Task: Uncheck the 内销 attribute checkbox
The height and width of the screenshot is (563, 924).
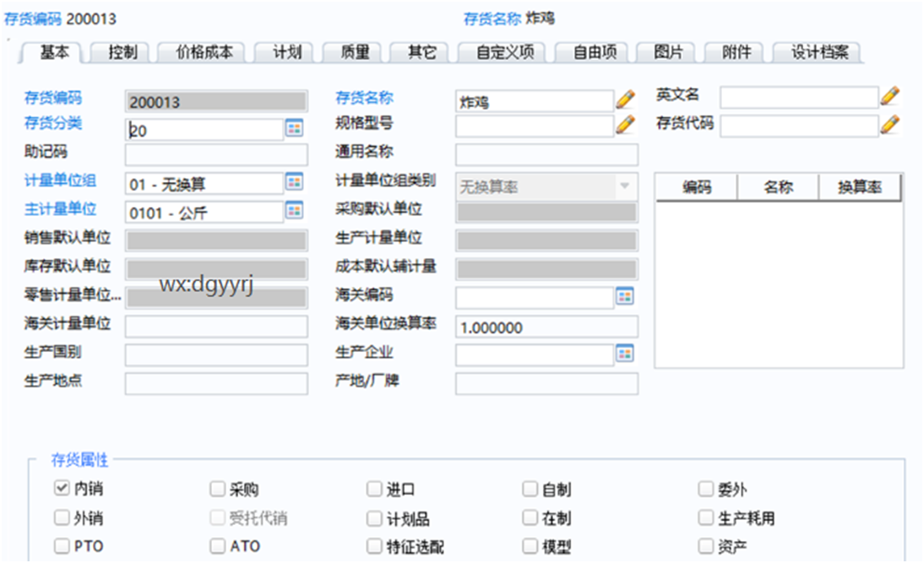Action: tap(61, 489)
